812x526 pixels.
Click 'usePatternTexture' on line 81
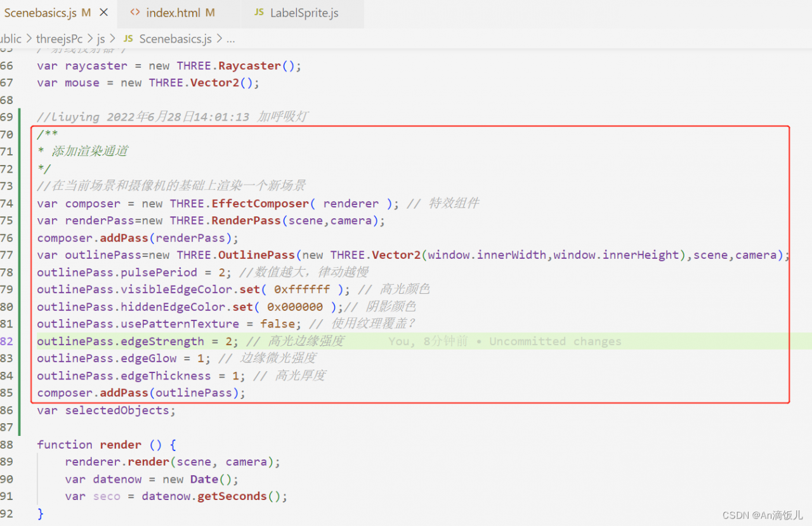pos(180,324)
